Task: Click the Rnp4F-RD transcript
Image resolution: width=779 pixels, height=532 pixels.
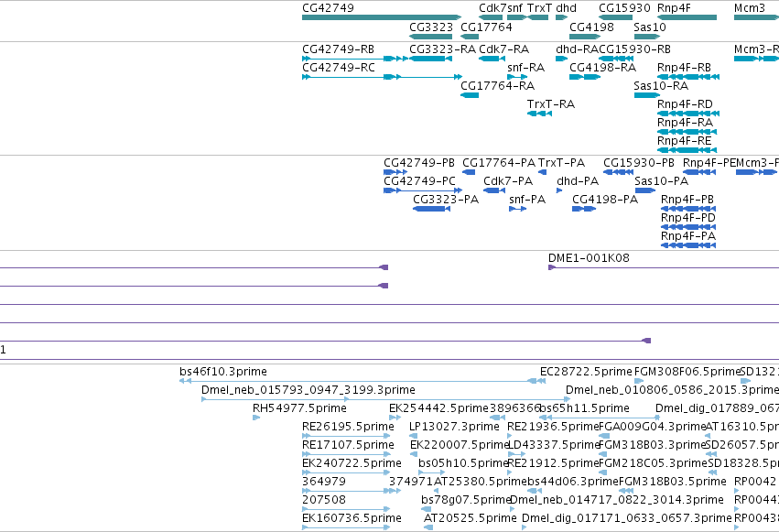Action: (x=688, y=114)
